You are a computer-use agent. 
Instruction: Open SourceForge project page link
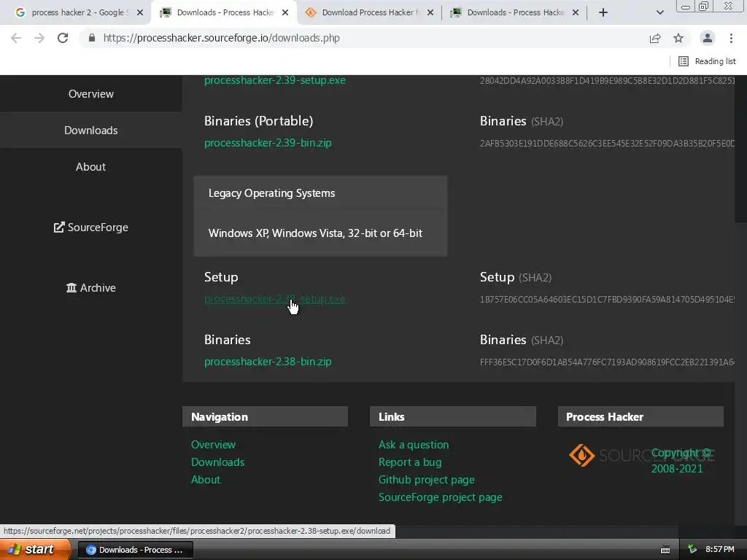pyautogui.click(x=440, y=497)
